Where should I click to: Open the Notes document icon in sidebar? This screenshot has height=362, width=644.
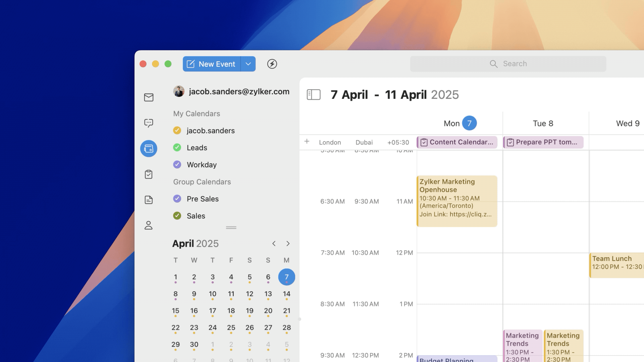[x=149, y=200]
